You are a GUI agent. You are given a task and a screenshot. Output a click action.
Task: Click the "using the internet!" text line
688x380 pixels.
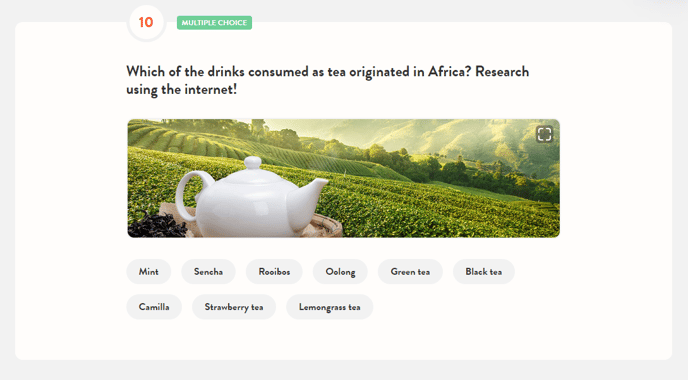pos(182,90)
